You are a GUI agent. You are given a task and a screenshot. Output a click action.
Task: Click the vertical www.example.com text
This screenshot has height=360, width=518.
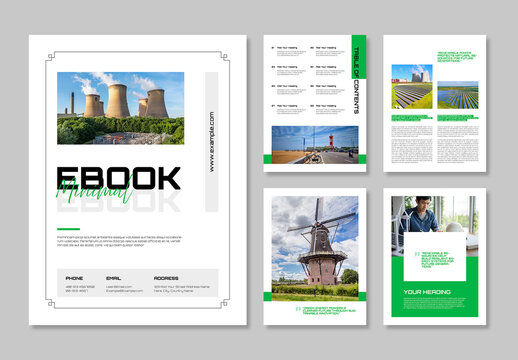[x=212, y=142]
